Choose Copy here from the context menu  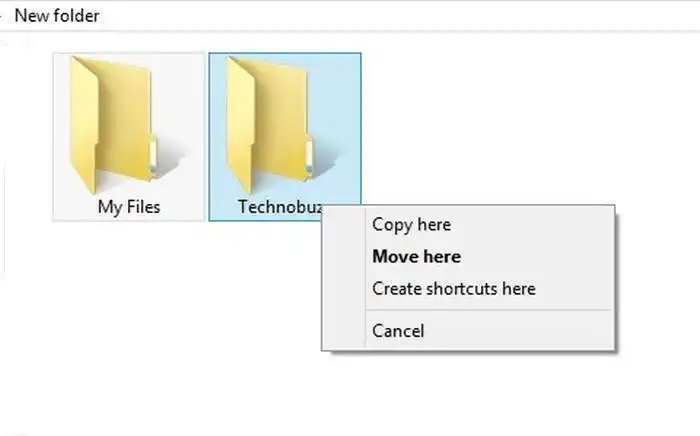click(x=411, y=225)
